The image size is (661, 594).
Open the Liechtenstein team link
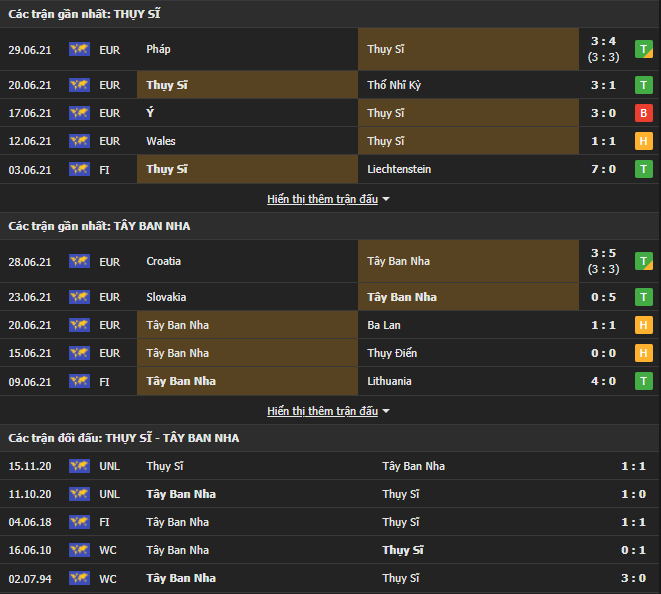click(x=399, y=169)
